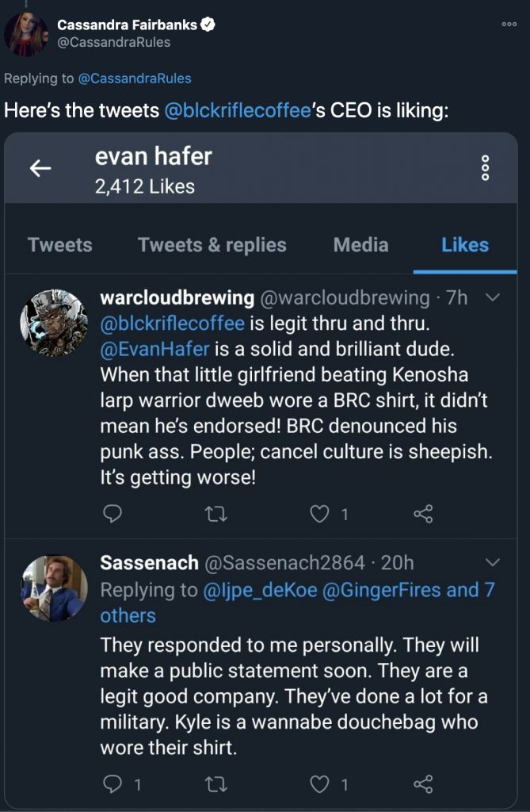530x812 pixels.
Task: Switch to the Tweets & replies tab
Action: pyautogui.click(x=212, y=245)
